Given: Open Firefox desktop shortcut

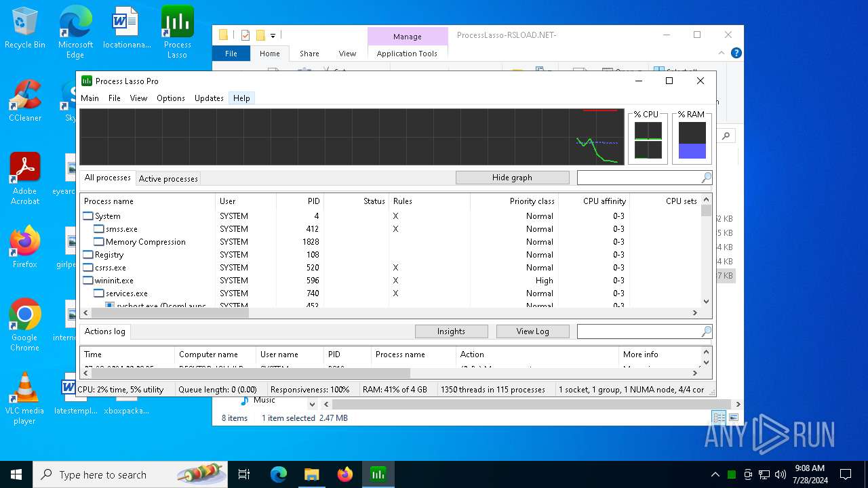Looking at the screenshot, I should click(25, 247).
